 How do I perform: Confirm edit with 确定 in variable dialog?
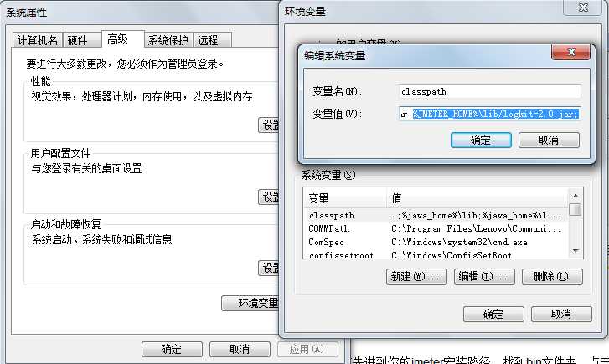(481, 140)
